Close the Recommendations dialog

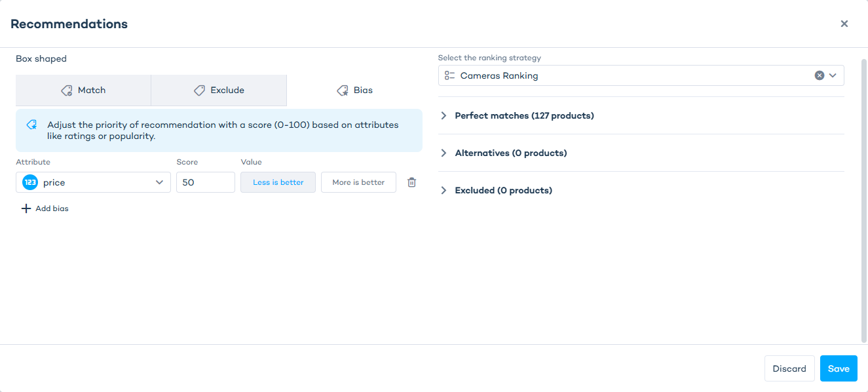844,24
